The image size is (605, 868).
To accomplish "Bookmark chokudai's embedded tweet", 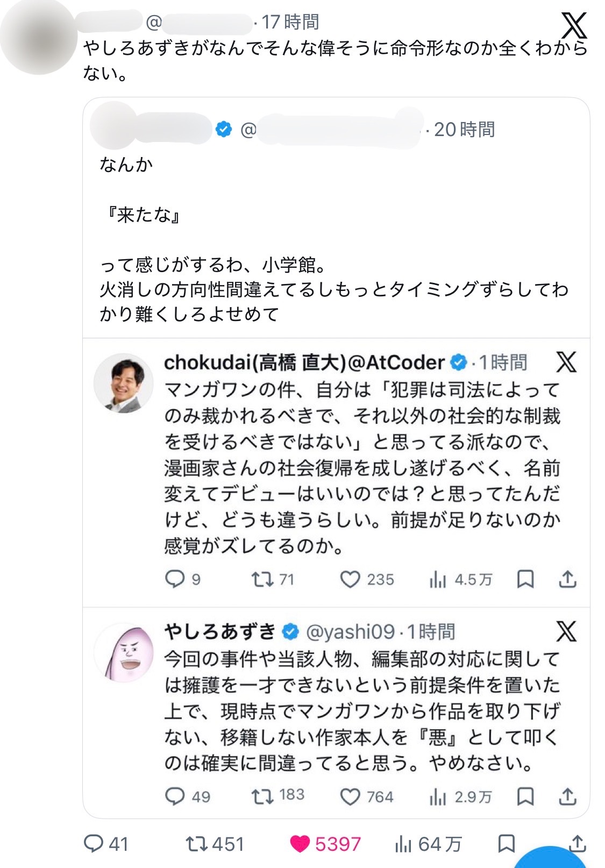I will (x=525, y=579).
